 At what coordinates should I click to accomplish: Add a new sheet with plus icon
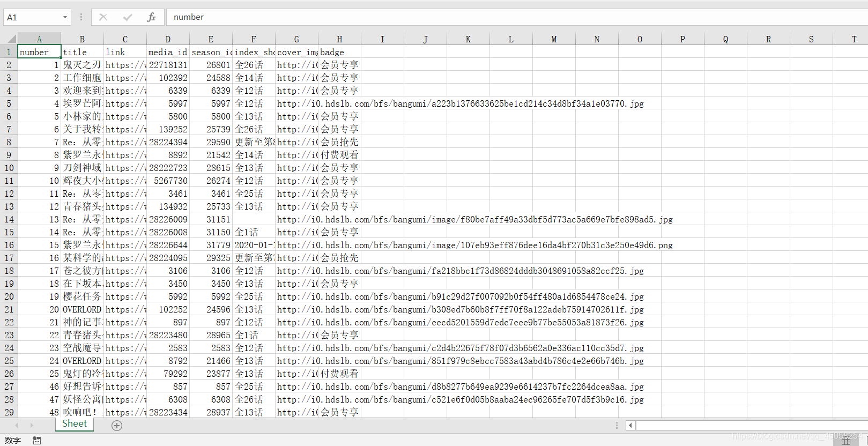[117, 425]
